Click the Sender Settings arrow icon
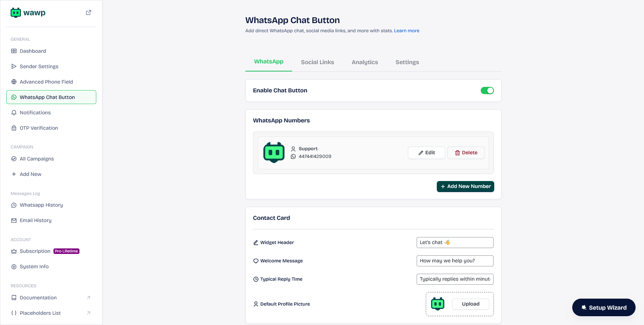Screen dimensions: 644x325 click(x=14, y=66)
